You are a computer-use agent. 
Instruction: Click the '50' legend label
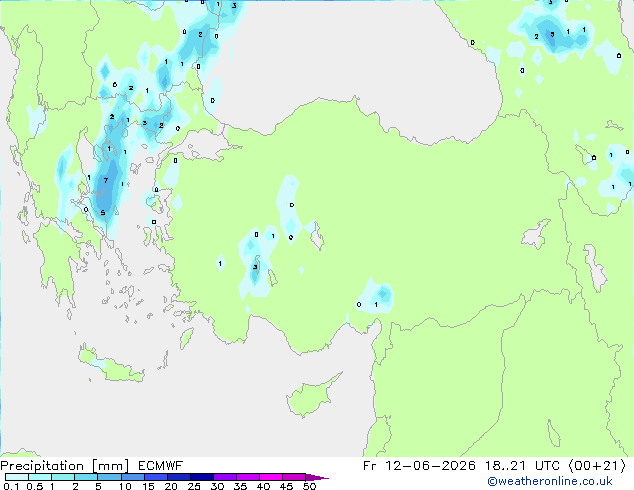tap(309, 486)
